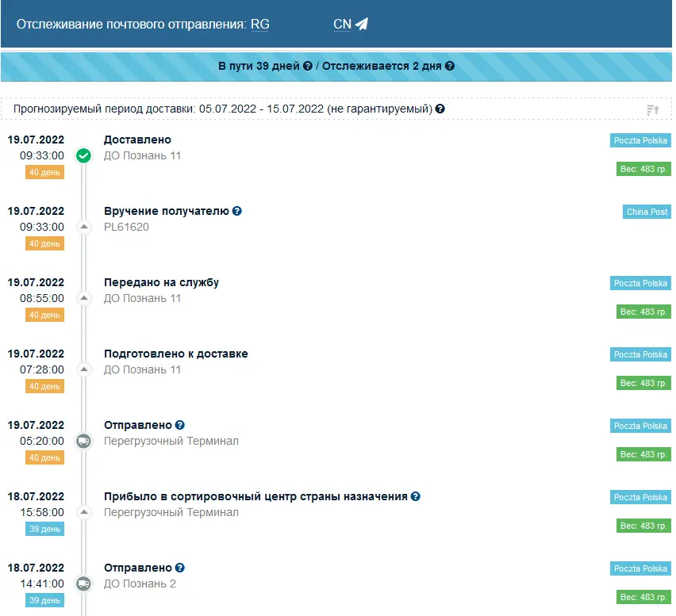Click timeline arrow marker at 07:28:00
Viewport: 676px width, 616px height.
(x=84, y=369)
